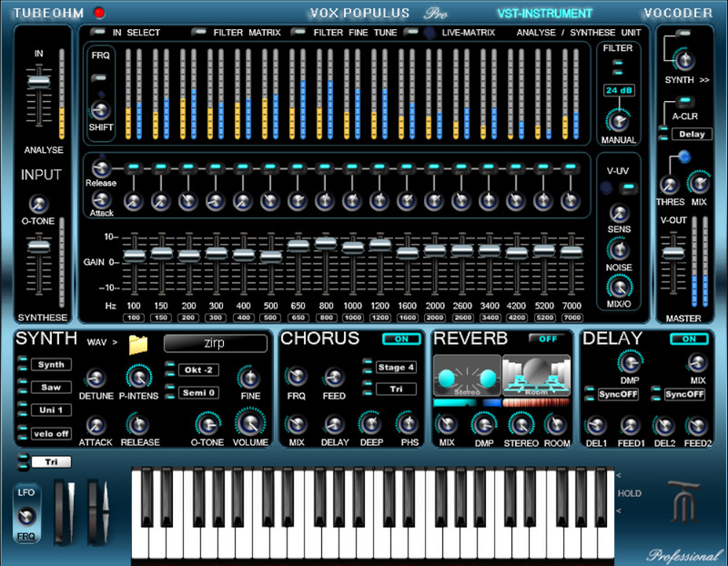Click the synth DETUNE knob
The width and height of the screenshot is (728, 566).
[96, 378]
